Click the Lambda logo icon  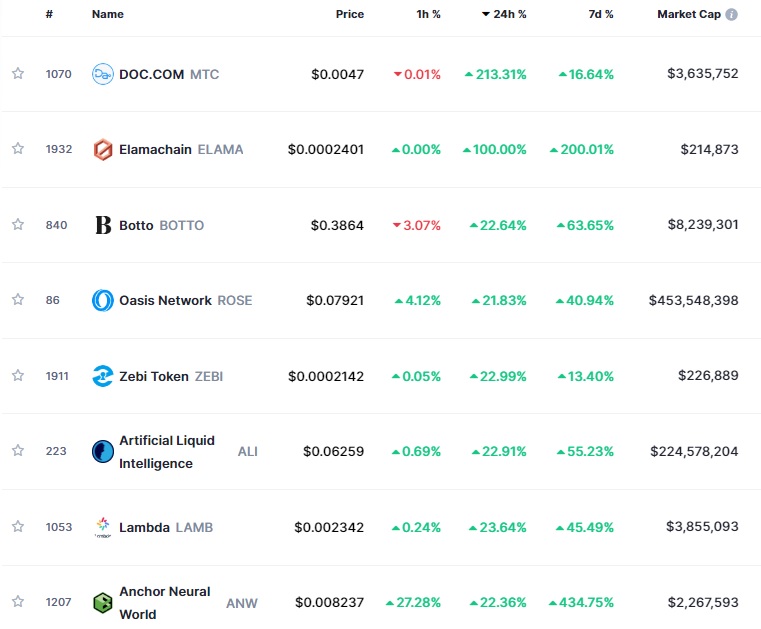tap(103, 527)
